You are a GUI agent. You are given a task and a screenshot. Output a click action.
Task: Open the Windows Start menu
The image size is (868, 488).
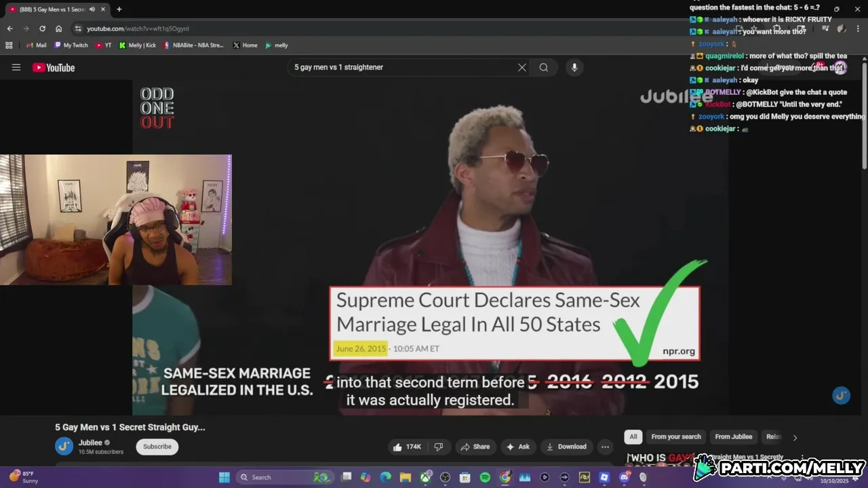point(224,477)
